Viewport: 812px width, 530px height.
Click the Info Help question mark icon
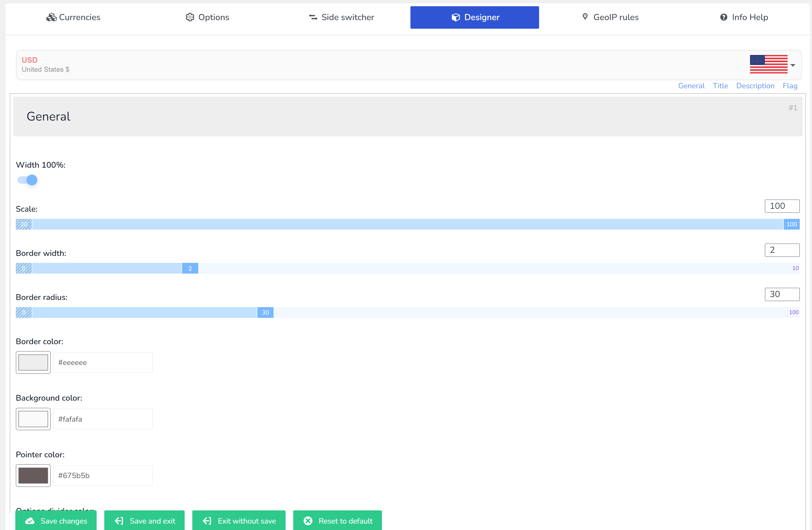coord(723,17)
